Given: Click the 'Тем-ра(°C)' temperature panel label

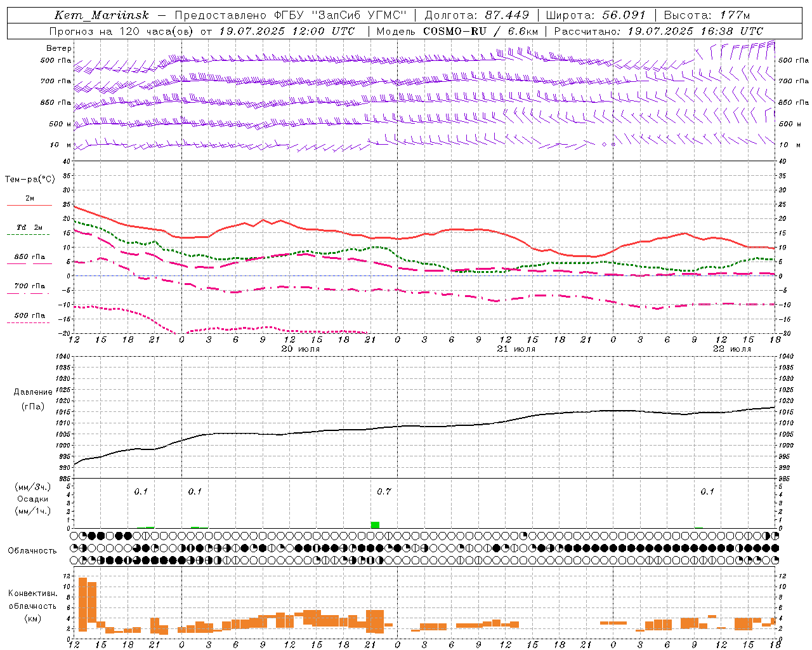Looking at the screenshot, I should [30, 180].
